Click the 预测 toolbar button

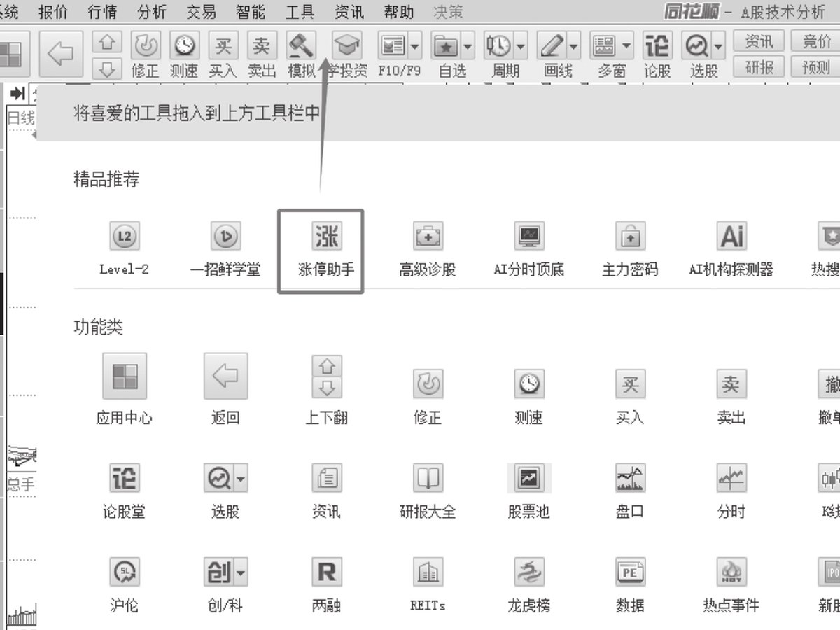coord(816,66)
